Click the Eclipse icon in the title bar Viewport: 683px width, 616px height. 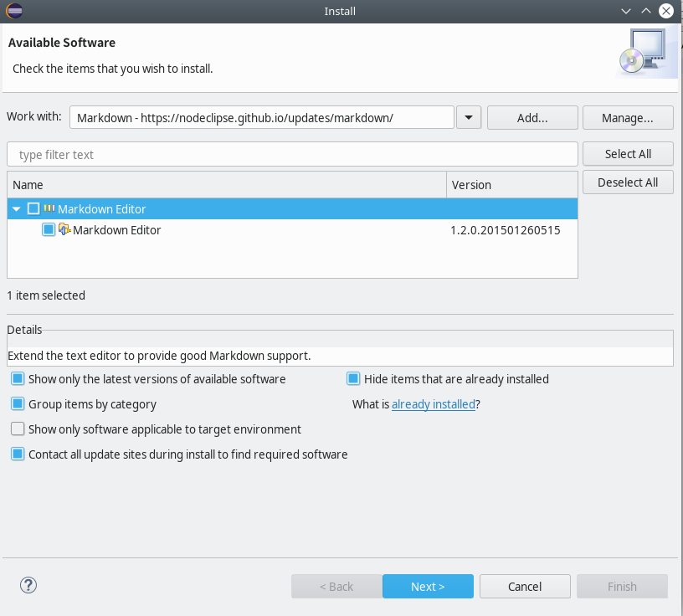click(x=14, y=11)
